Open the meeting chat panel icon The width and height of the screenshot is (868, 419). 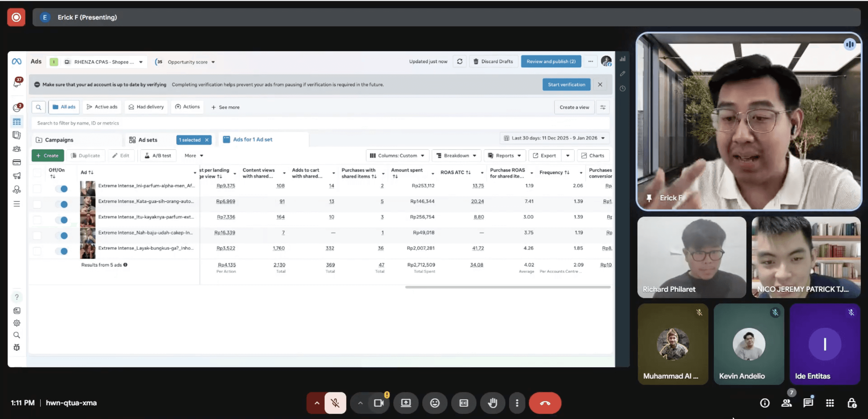click(x=808, y=403)
